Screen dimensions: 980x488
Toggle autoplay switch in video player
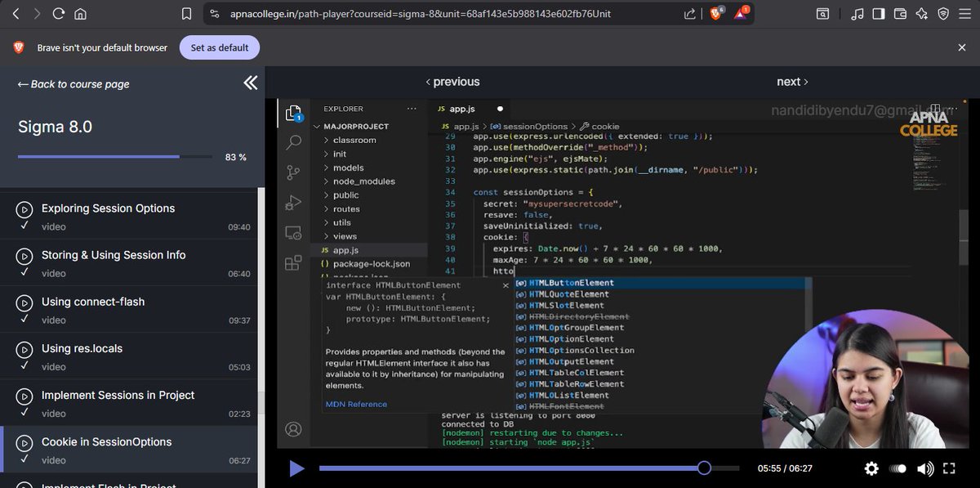898,468
